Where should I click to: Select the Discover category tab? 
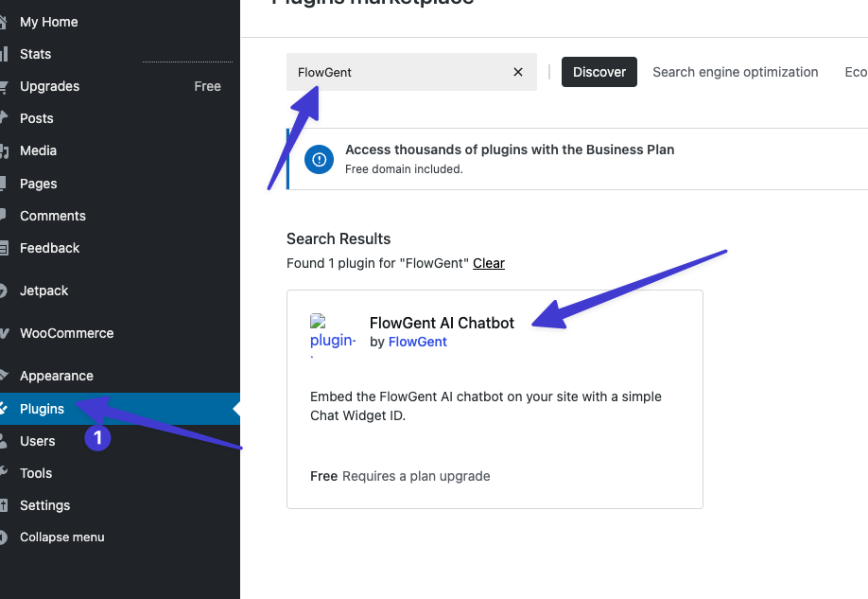click(599, 72)
